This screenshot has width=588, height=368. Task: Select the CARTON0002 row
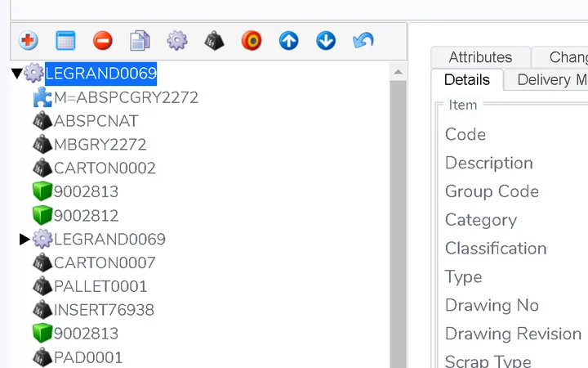(x=105, y=168)
